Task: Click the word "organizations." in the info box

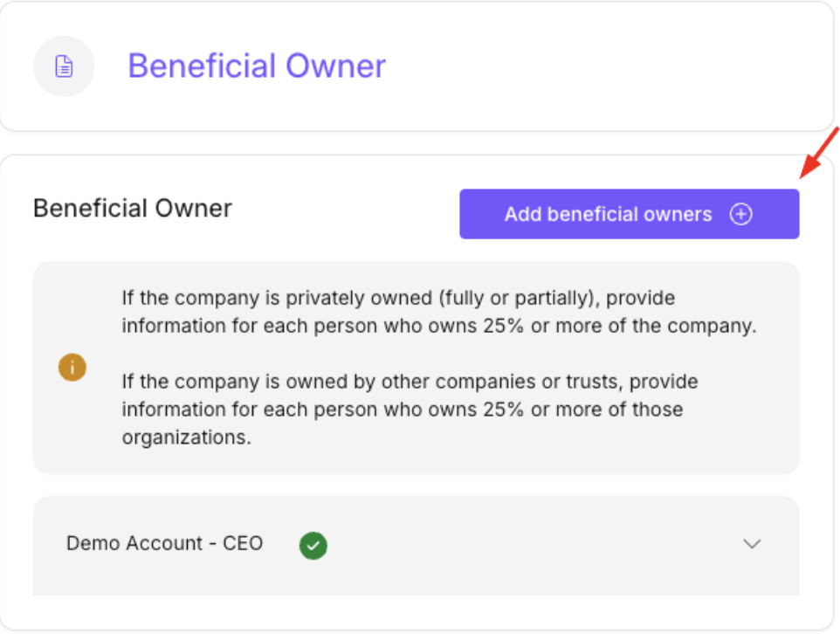Action: coord(186,438)
